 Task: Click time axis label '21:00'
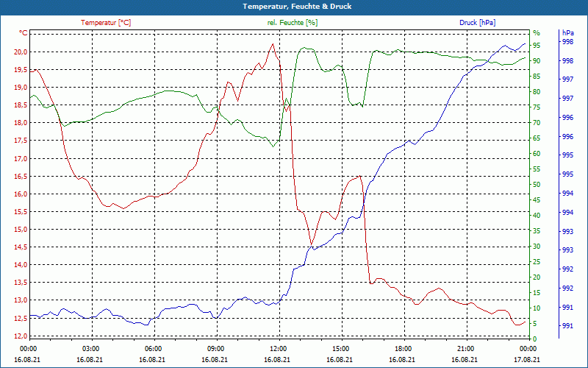465,348
